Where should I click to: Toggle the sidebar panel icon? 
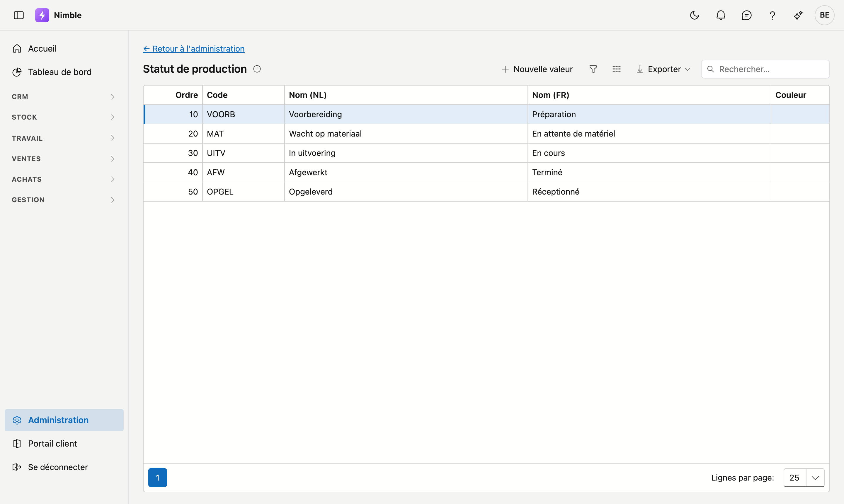tap(19, 15)
